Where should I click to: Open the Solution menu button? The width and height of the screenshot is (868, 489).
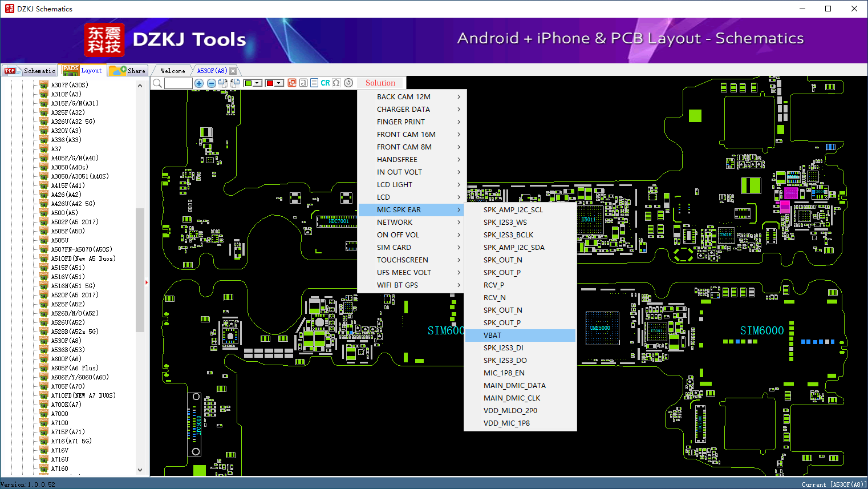pyautogui.click(x=380, y=83)
